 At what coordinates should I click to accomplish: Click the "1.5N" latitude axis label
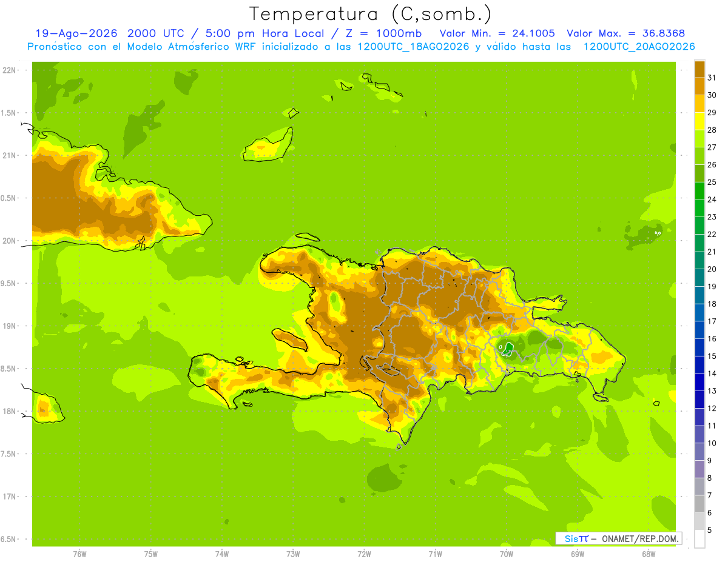coord(9,113)
